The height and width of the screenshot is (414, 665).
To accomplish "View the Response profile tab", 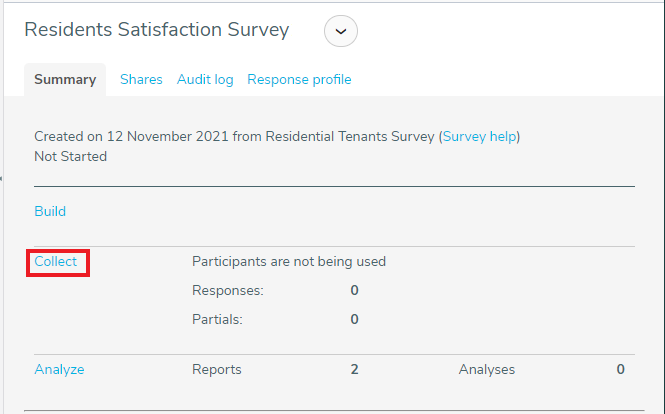I will coord(299,80).
